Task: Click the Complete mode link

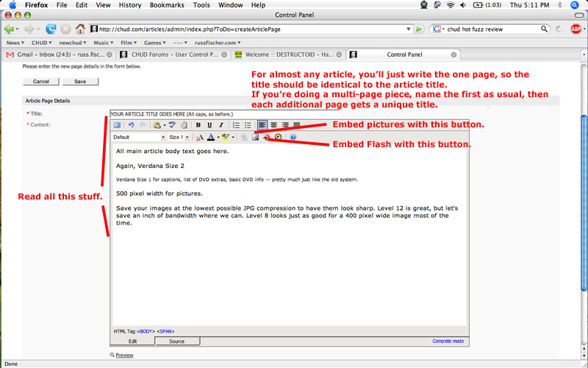Action: coord(447,342)
